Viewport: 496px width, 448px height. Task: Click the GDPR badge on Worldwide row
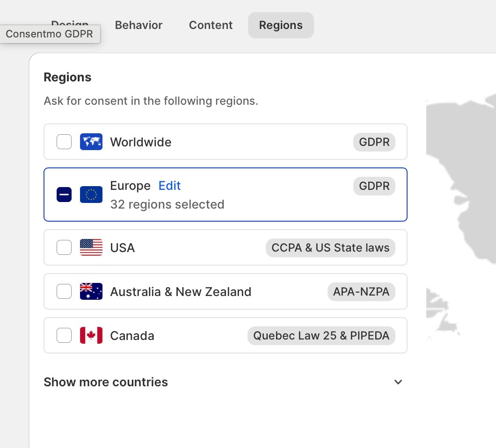click(374, 142)
